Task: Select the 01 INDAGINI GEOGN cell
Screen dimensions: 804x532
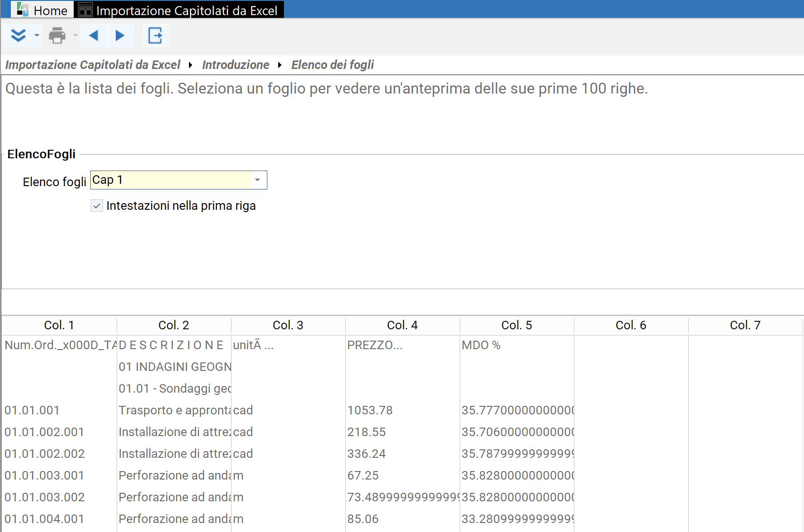Action: coord(174,367)
